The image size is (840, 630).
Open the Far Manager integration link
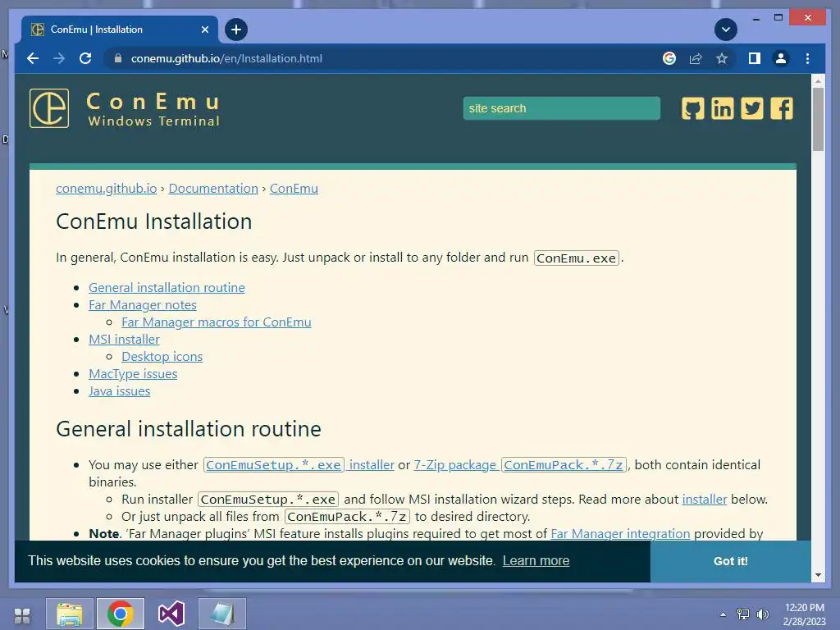click(620, 533)
